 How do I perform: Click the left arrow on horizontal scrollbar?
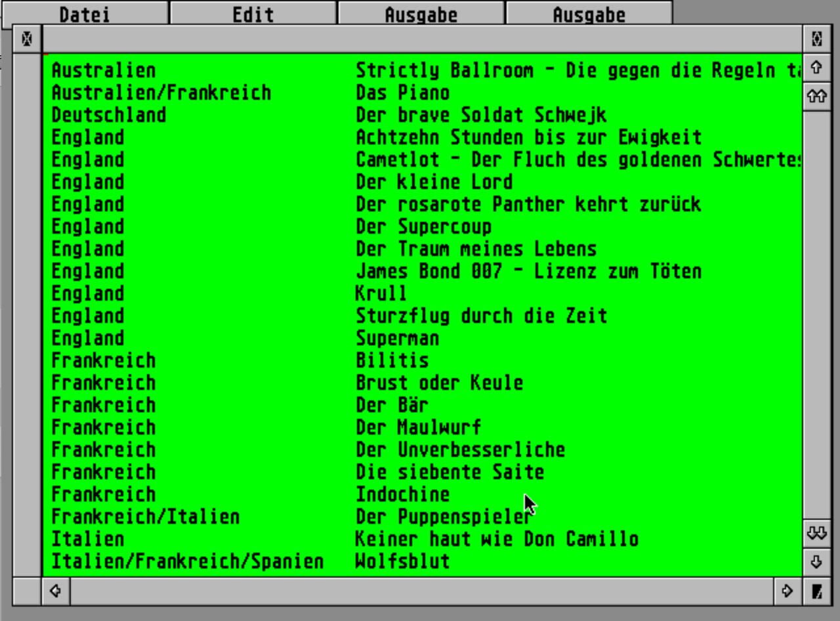[56, 591]
